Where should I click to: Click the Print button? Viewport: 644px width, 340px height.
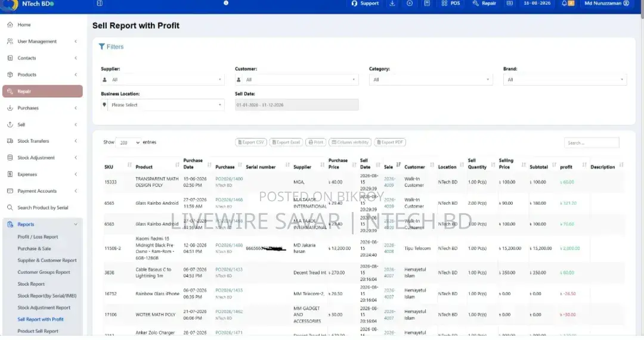pyautogui.click(x=316, y=142)
